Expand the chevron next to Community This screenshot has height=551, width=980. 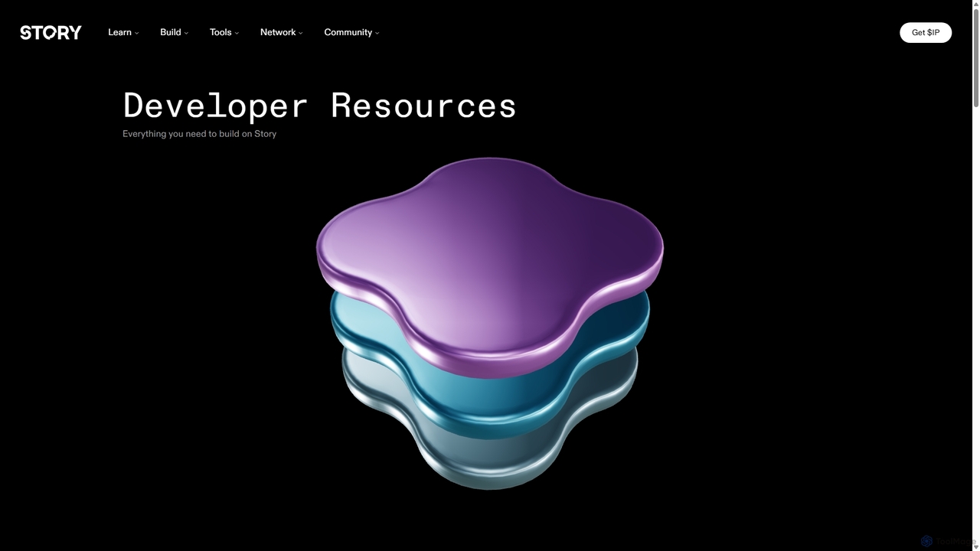tap(377, 33)
